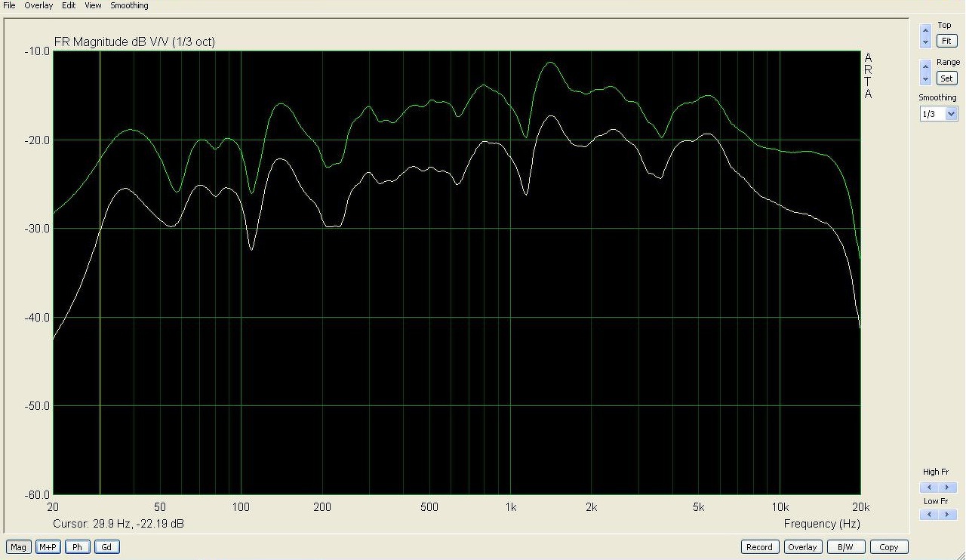Open the File menu
This screenshot has height=560, width=966.
pyautogui.click(x=9, y=5)
